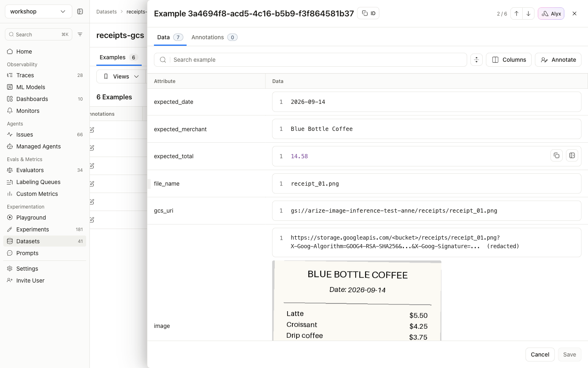Open expected_total side panel icon
The image size is (588, 368).
pos(572,155)
